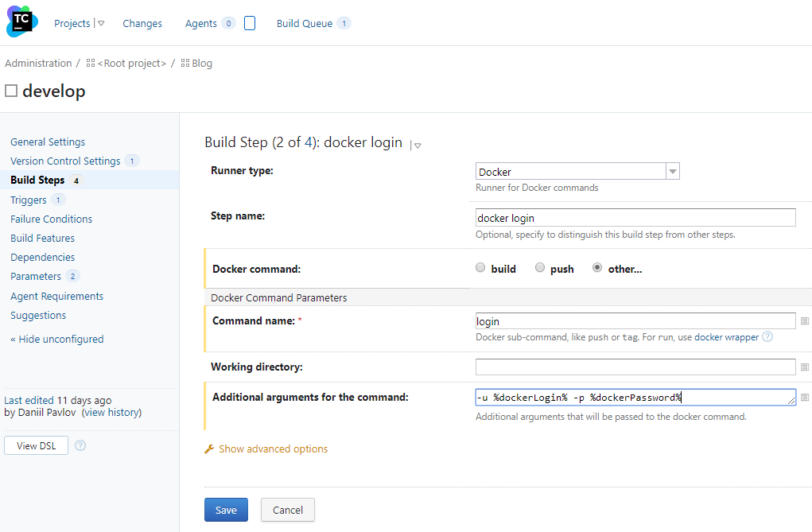
Task: Click the Root project grid icon in breadcrumb
Action: click(91, 63)
